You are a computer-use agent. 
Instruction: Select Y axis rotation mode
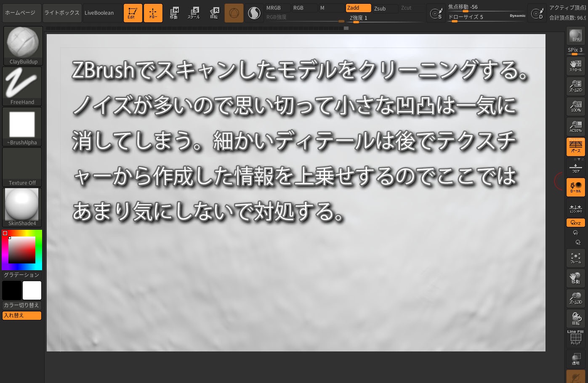click(576, 233)
